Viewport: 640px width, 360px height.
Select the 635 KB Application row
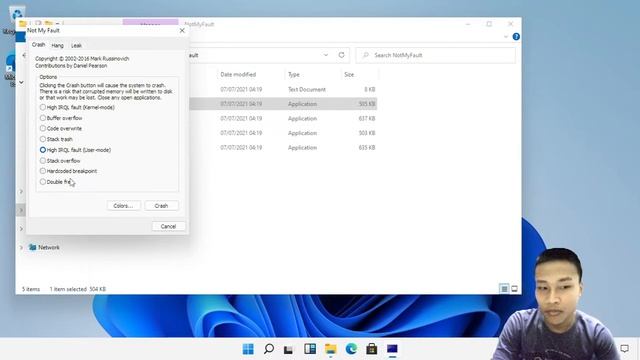pyautogui.click(x=283, y=147)
